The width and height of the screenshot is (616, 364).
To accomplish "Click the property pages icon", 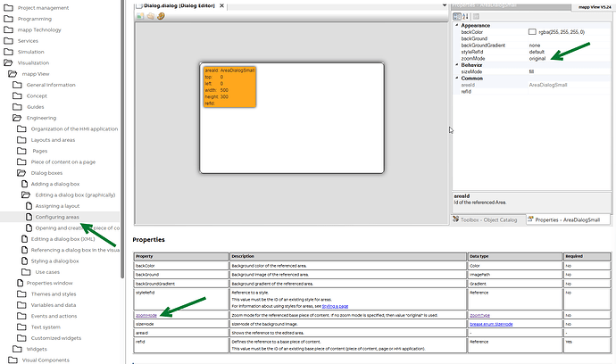I will [476, 16].
